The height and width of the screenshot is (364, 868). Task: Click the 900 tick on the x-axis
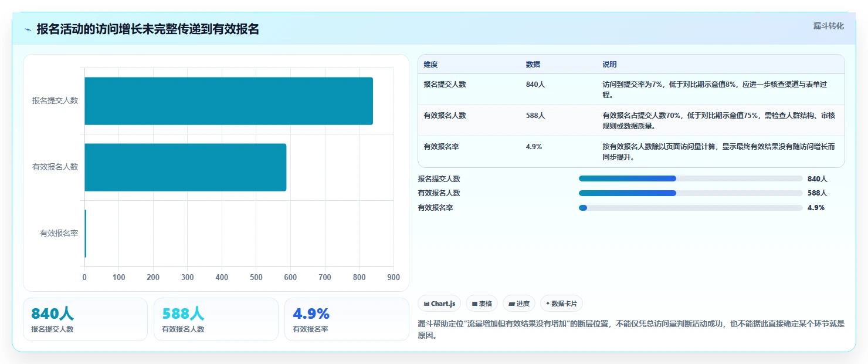point(394,277)
